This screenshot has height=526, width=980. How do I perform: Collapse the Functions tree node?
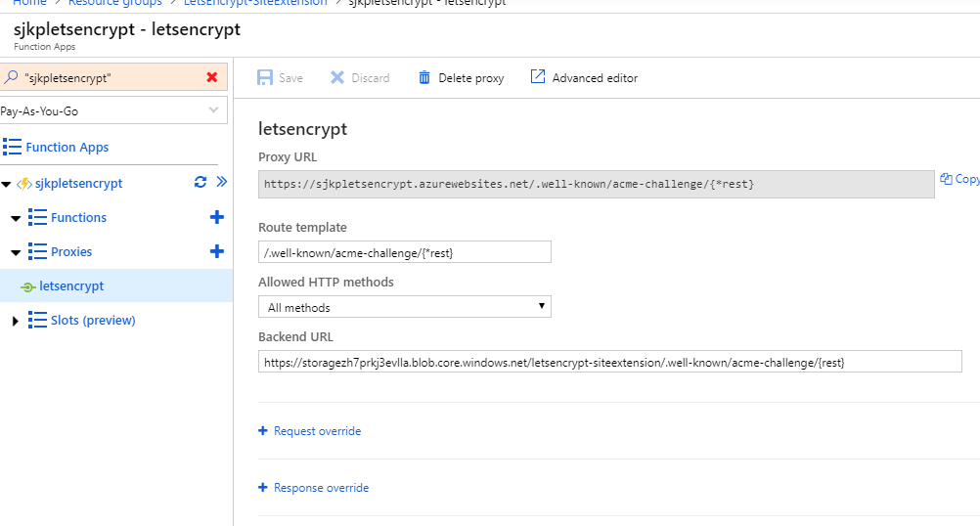[17, 218]
